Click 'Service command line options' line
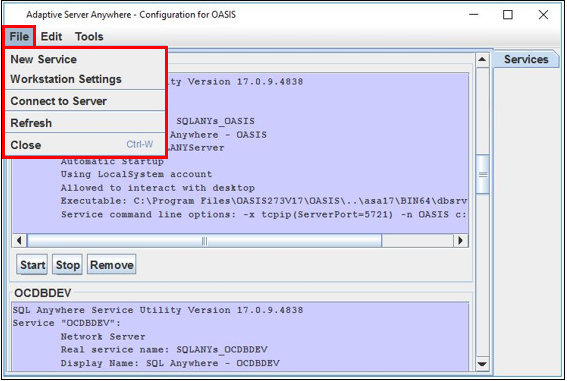Viewport: 567px width, 381px height. coord(264,215)
